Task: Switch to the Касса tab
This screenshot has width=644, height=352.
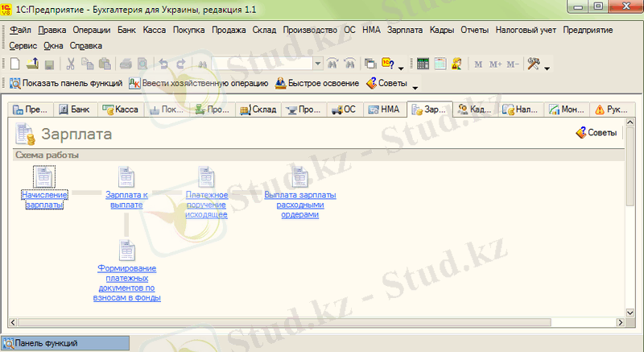Action: (x=121, y=110)
